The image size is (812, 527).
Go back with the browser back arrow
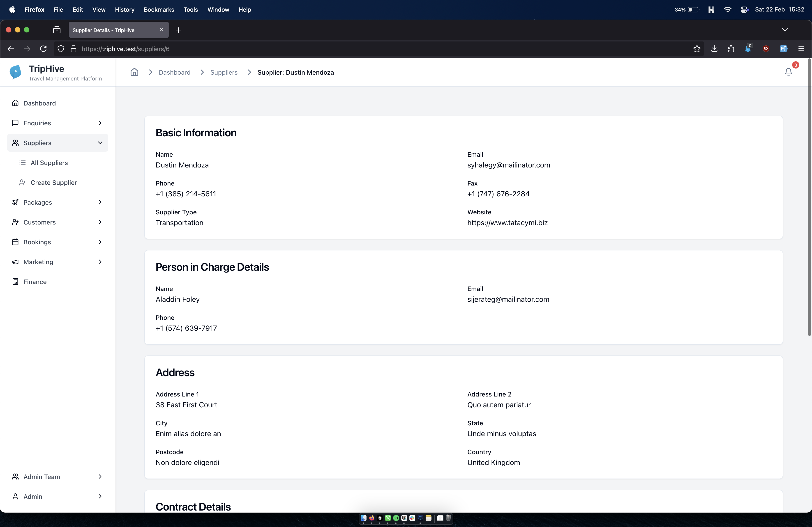click(11, 49)
